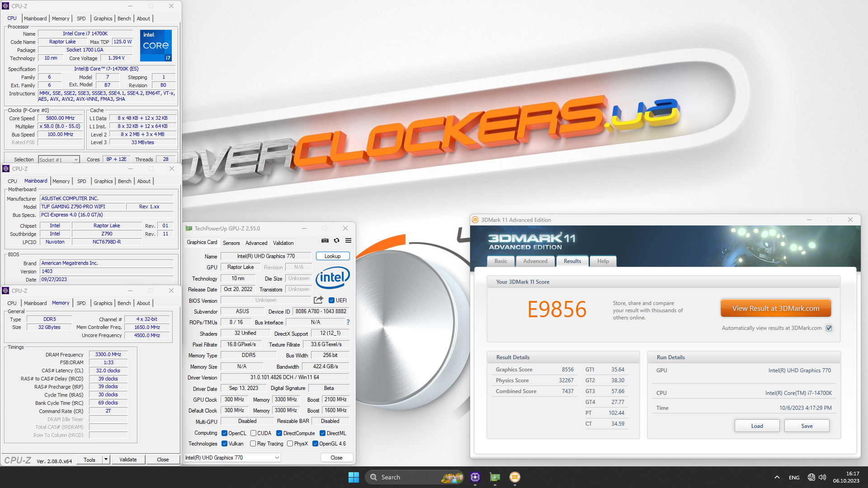Click the Load button in 3DMark 11
Image resolution: width=868 pixels, height=488 pixels.
point(757,426)
